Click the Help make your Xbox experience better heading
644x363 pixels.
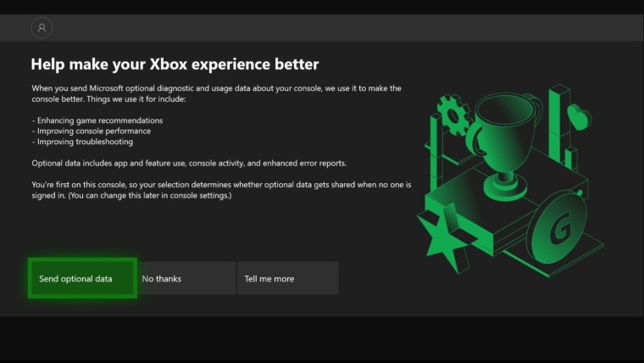coord(175,64)
